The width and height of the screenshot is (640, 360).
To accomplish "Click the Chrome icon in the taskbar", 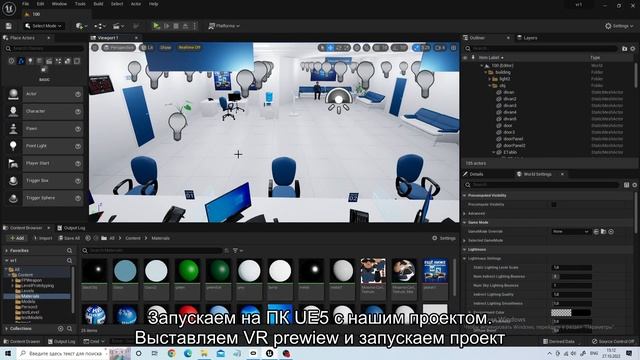I will coord(171,353).
